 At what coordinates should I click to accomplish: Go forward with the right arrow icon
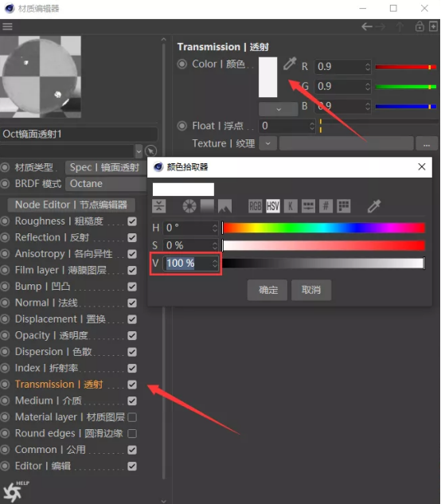pyautogui.click(x=381, y=27)
